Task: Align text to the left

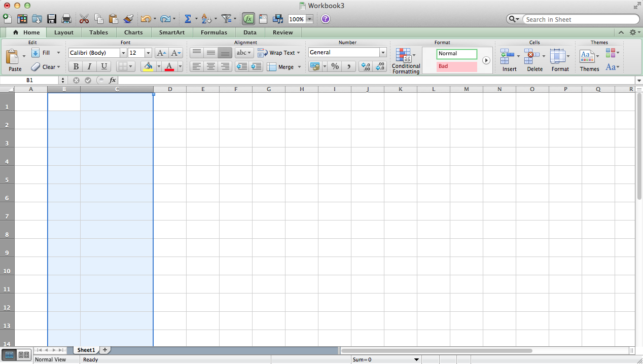Action: click(197, 66)
